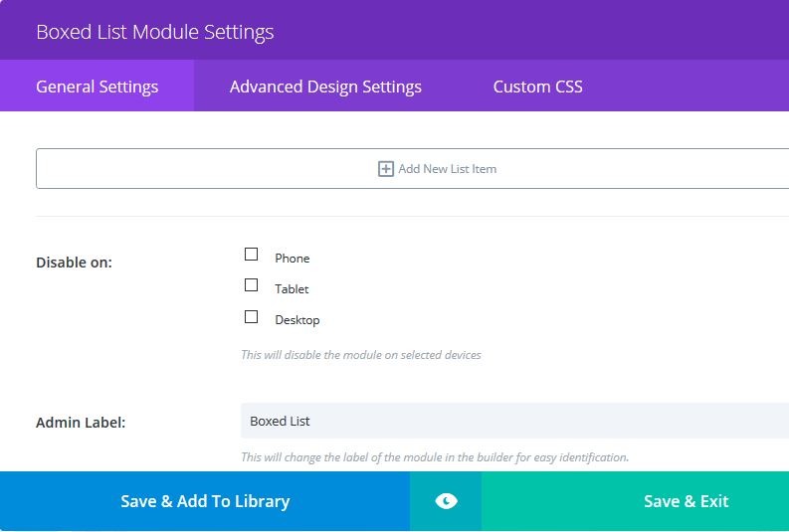Enable the Desktop disable checkbox
The width and height of the screenshot is (789, 532).
(x=251, y=316)
